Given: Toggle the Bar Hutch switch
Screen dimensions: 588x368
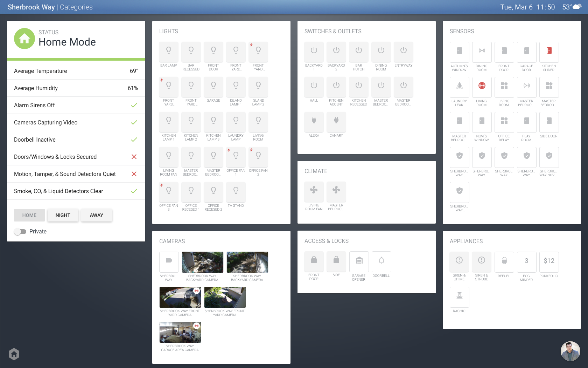Looking at the screenshot, I should [x=359, y=52].
